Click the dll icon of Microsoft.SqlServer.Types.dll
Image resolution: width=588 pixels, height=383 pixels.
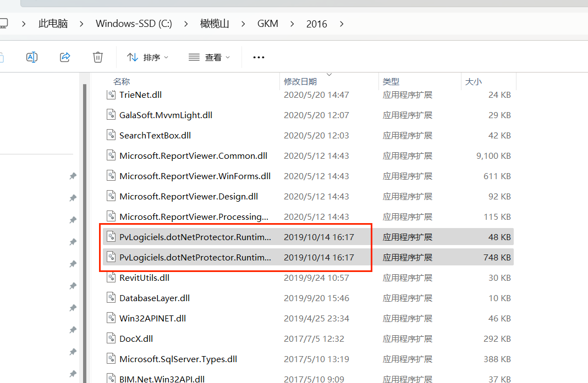pyautogui.click(x=111, y=358)
